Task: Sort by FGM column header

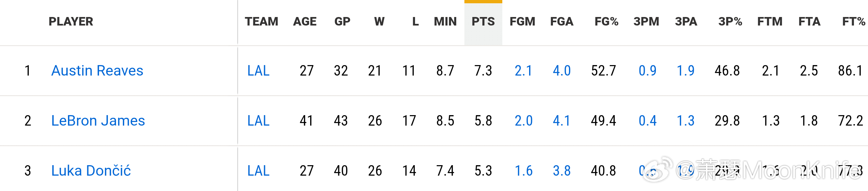Action: pos(522,22)
